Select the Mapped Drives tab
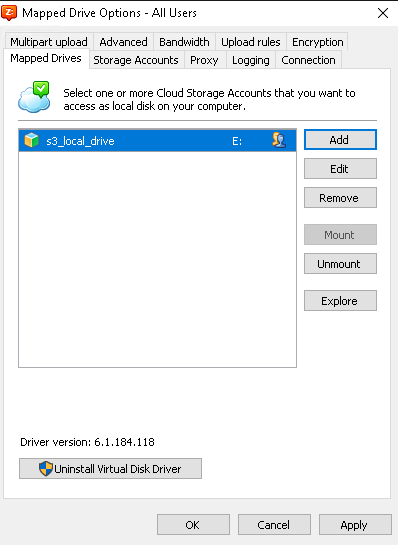This screenshot has width=398, height=545. click(x=46, y=58)
